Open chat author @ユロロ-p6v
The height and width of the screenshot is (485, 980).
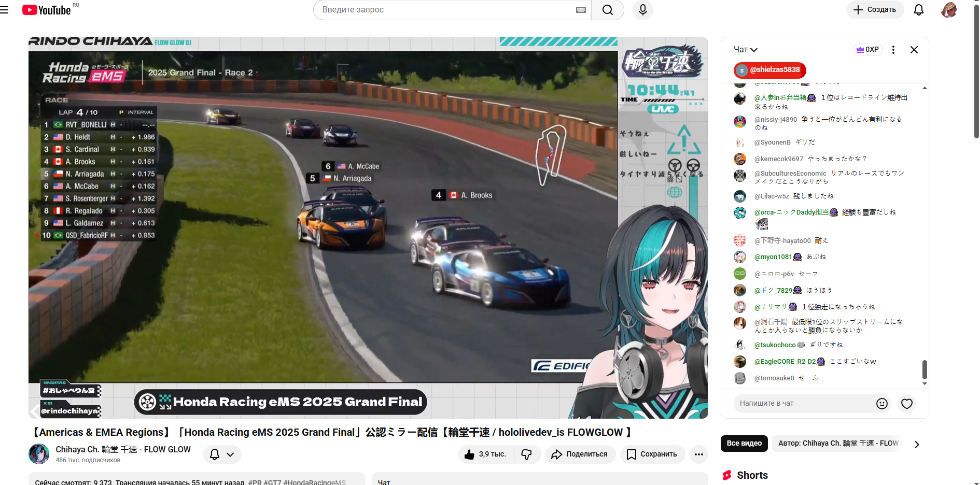pos(774,274)
